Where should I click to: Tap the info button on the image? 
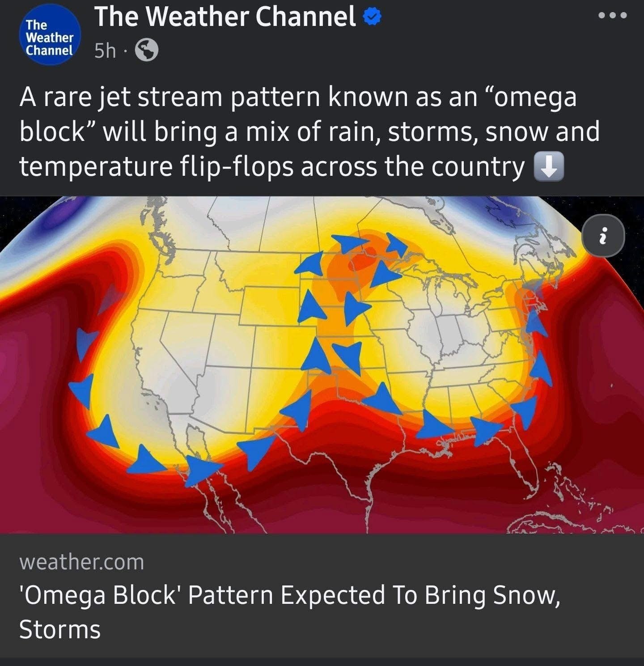click(x=603, y=236)
